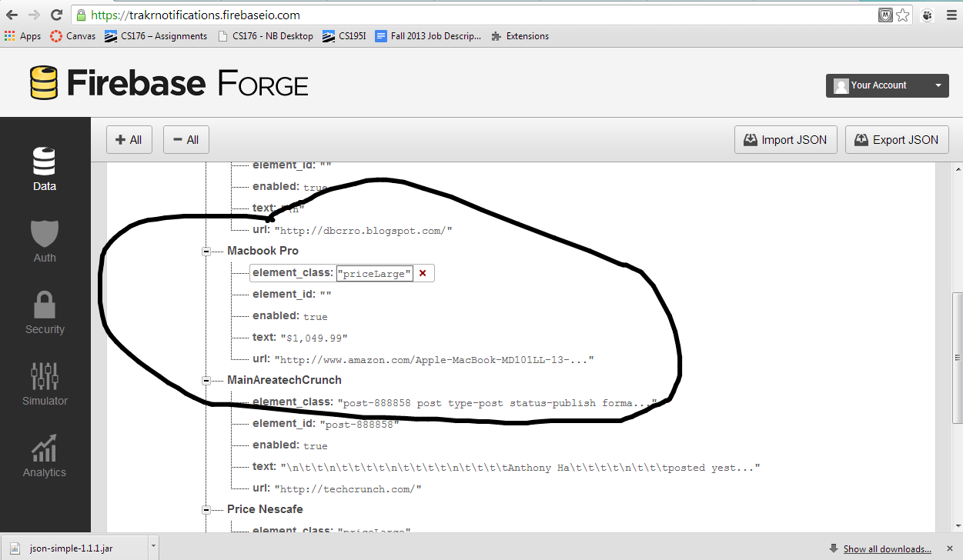Open the Apps bookmark shortcut
The height and width of the screenshot is (560, 963).
(22, 36)
